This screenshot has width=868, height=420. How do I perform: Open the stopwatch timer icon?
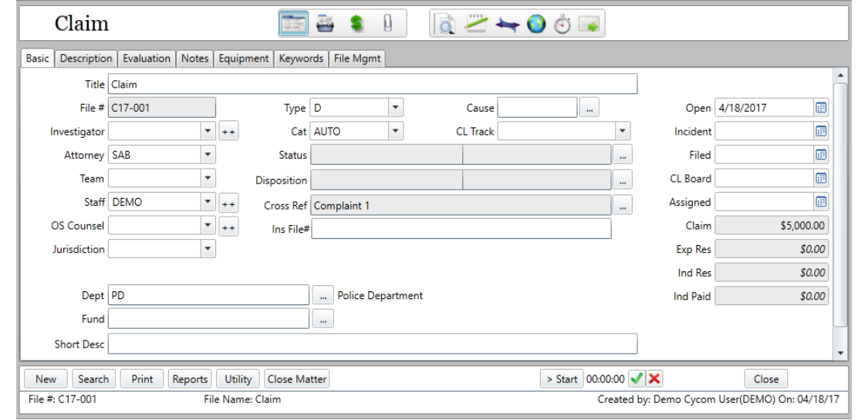[562, 25]
